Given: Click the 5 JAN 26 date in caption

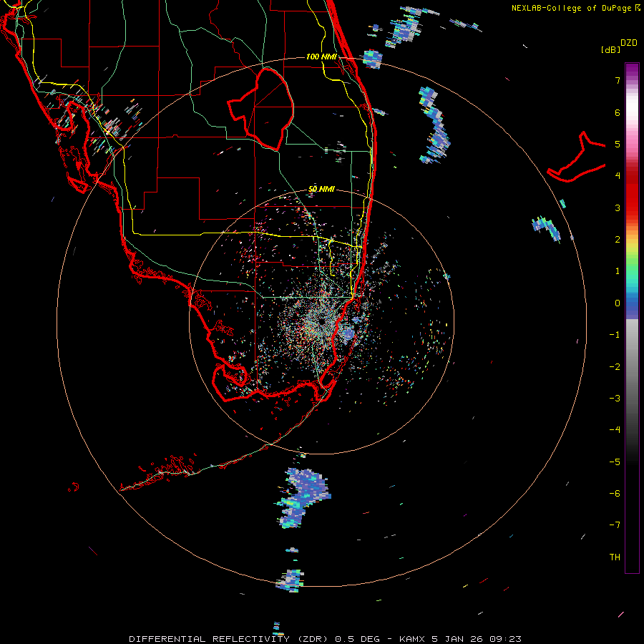Looking at the screenshot, I should pyautogui.click(x=457, y=639).
